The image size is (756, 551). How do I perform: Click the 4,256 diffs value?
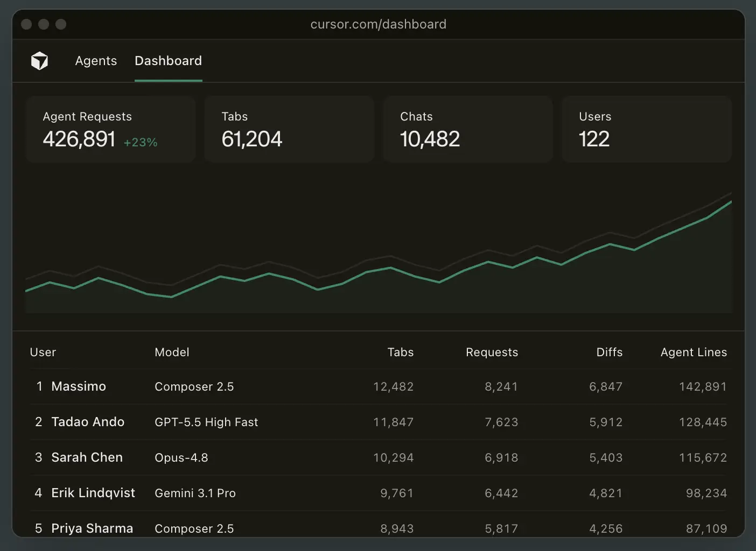click(x=606, y=529)
